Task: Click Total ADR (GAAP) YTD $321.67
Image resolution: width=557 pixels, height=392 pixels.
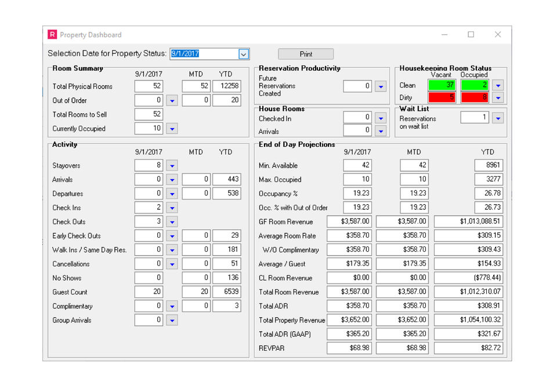Action: [468, 334]
